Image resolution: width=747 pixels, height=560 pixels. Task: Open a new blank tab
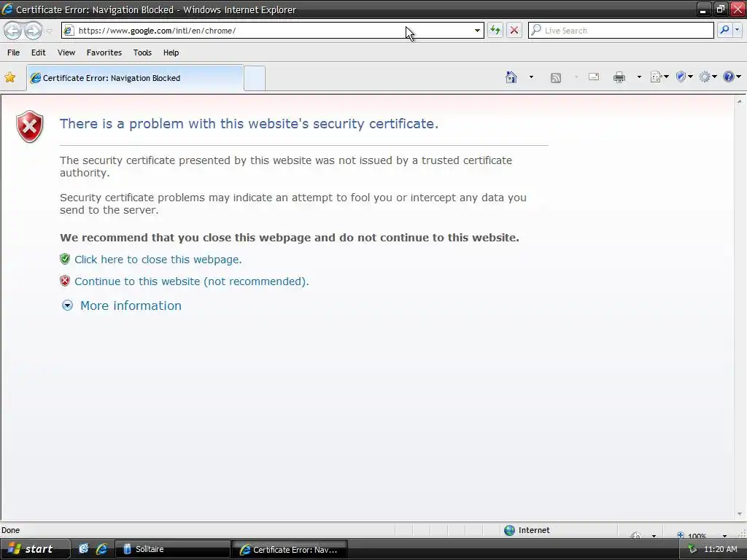coord(255,79)
